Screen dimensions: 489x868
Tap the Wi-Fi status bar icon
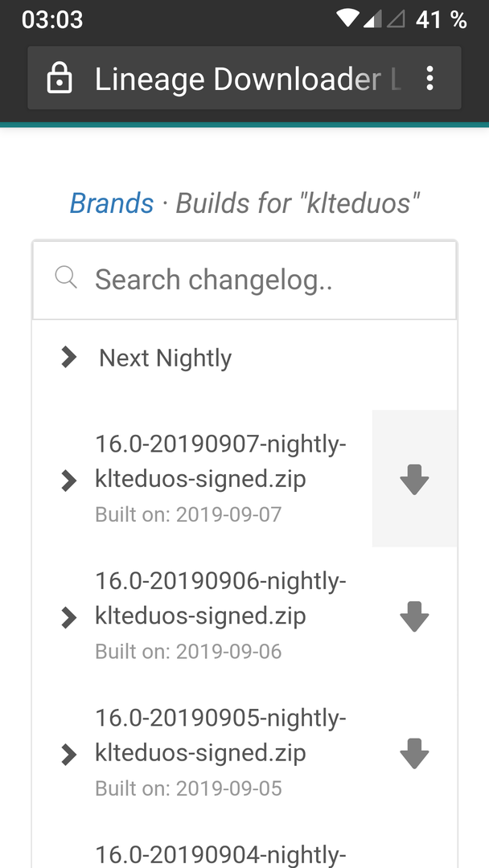click(x=347, y=18)
